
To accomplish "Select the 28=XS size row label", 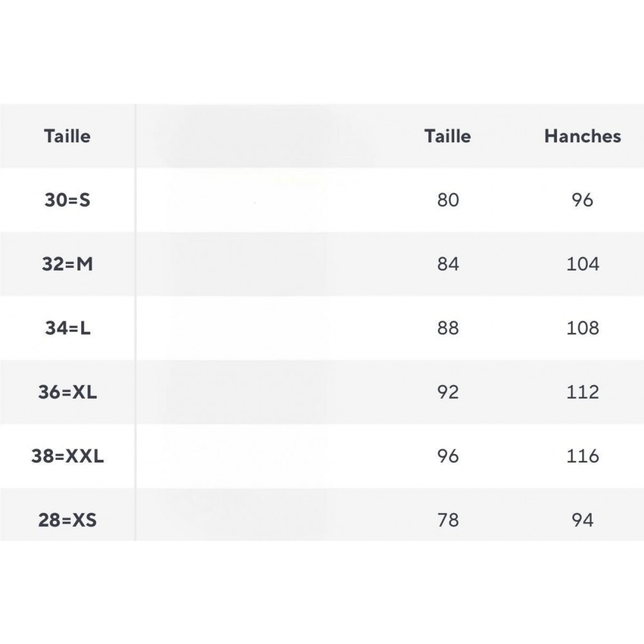I will pyautogui.click(x=68, y=520).
